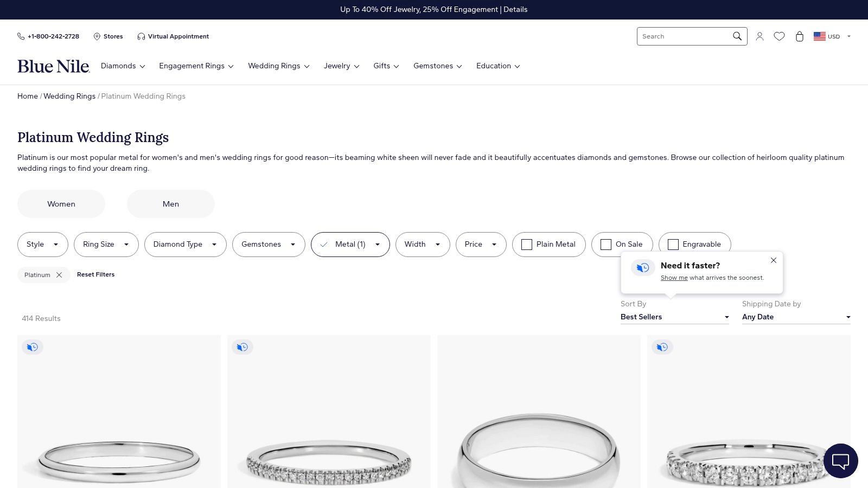Click the phone icon beside +1-800-242-2728
This screenshot has height=488, width=868.
21,36
